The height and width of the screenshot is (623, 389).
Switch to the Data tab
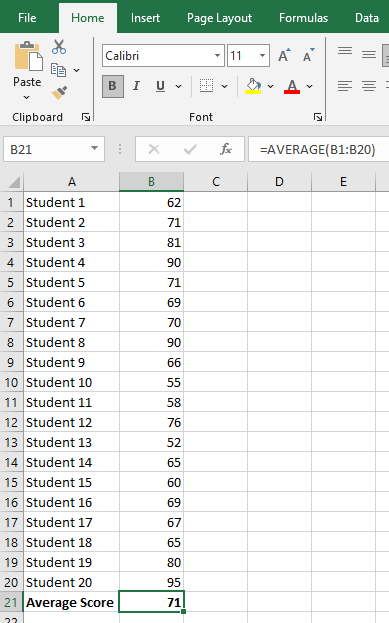coord(367,18)
